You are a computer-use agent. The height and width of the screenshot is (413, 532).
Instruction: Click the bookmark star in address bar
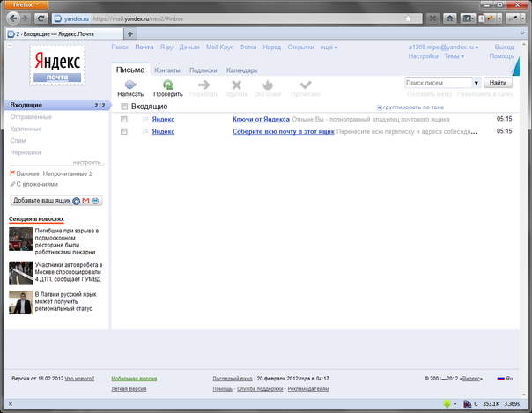(x=408, y=18)
